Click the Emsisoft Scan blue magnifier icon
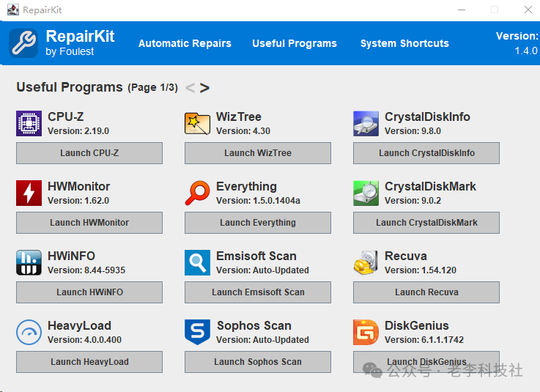The height and width of the screenshot is (392, 540). pyautogui.click(x=197, y=262)
